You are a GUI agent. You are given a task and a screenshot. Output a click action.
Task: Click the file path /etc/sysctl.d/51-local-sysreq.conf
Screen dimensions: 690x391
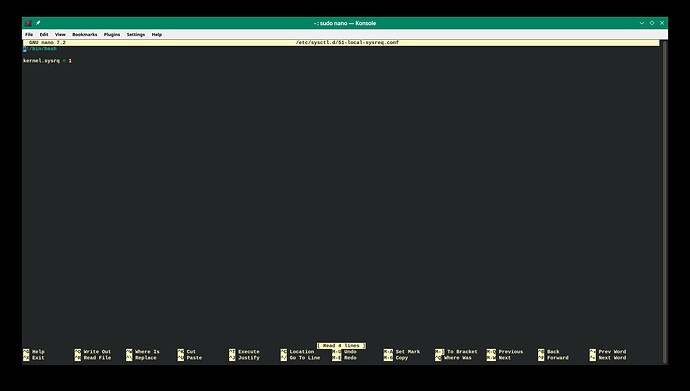pos(347,43)
